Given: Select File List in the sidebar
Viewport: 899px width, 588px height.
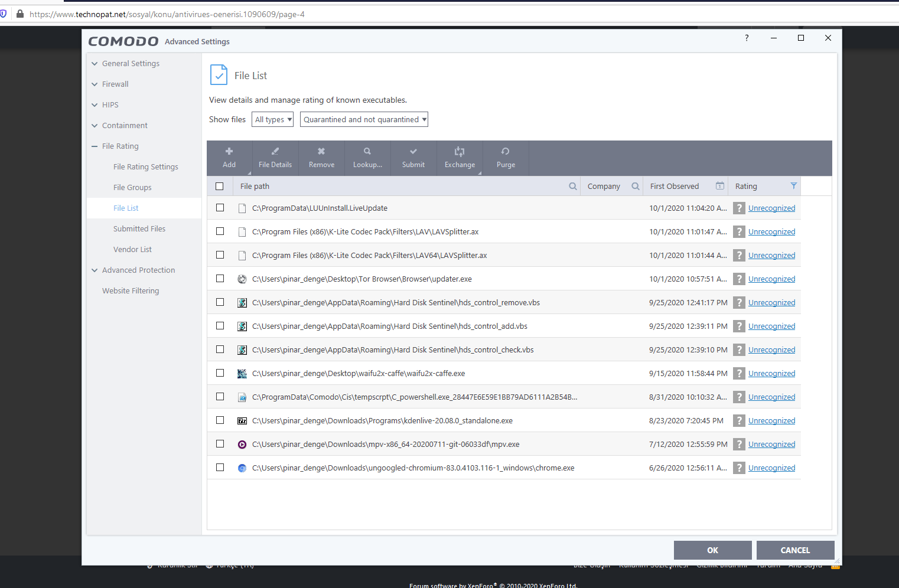Looking at the screenshot, I should (126, 208).
